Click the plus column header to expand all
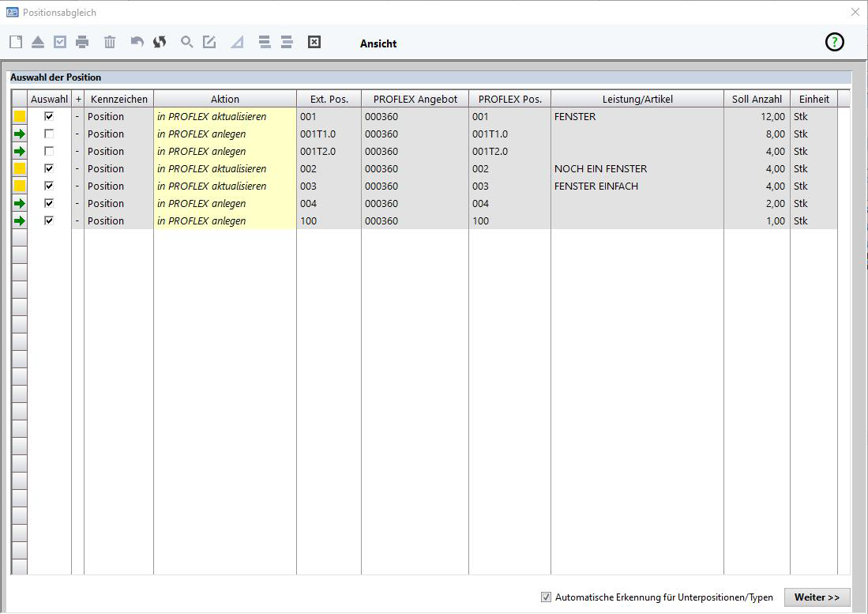Image resolution: width=868 pixels, height=614 pixels. (77, 99)
